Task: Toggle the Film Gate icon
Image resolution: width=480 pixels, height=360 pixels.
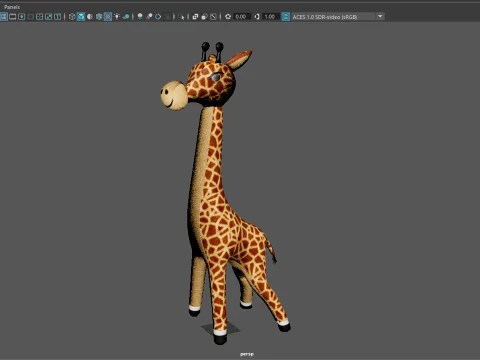Action: coord(13,16)
